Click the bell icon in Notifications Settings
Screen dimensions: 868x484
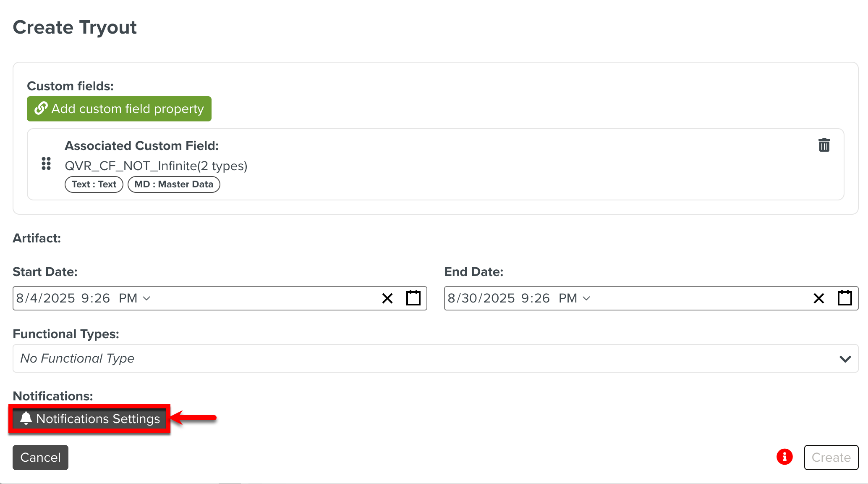tap(26, 418)
